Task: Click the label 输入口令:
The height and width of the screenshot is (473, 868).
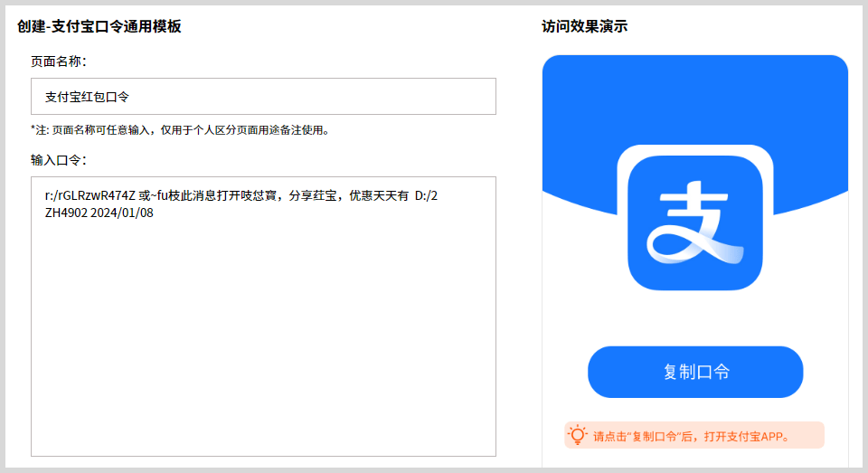Action: 59,160
